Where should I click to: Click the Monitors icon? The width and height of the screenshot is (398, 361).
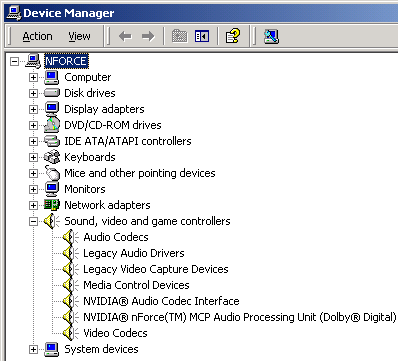pyautogui.click(x=52, y=189)
